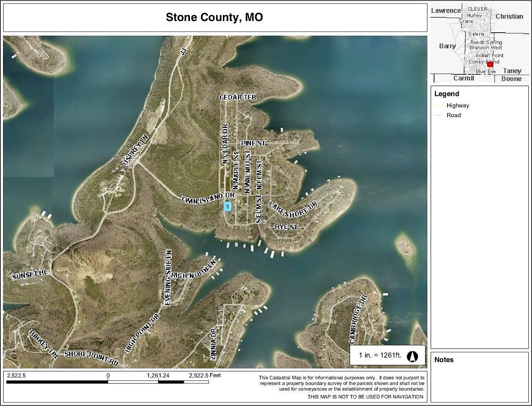Click the Notes panel heading

444,359
